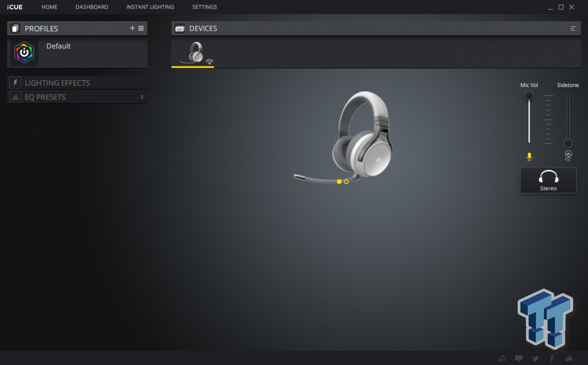Screen dimensions: 588x365
Task: Switch to the DASHBOARD view
Action: click(92, 7)
